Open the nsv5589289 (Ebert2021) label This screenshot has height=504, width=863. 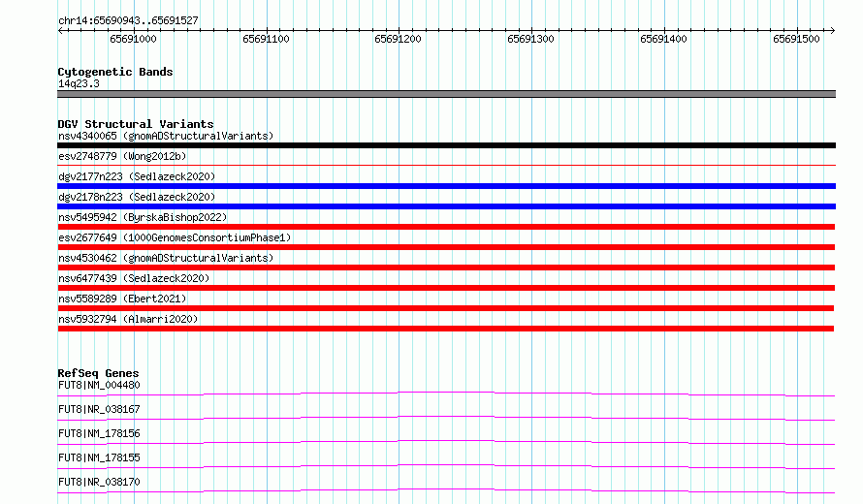(122, 299)
